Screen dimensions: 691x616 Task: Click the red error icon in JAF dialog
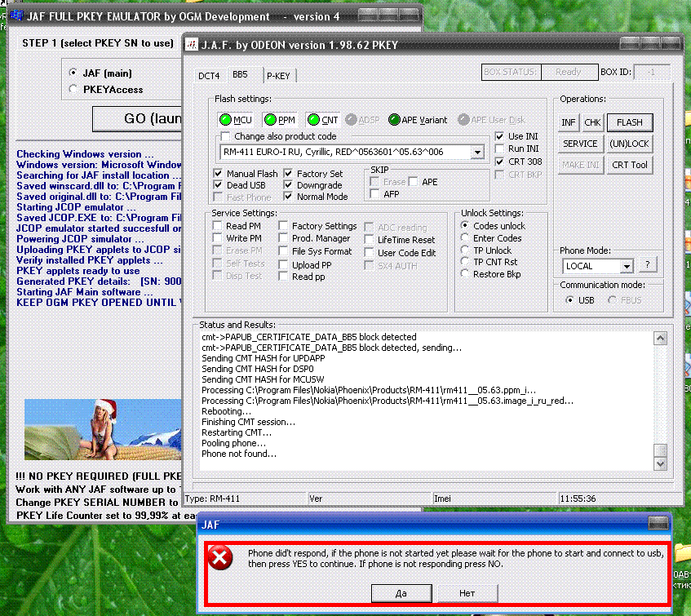[220, 558]
